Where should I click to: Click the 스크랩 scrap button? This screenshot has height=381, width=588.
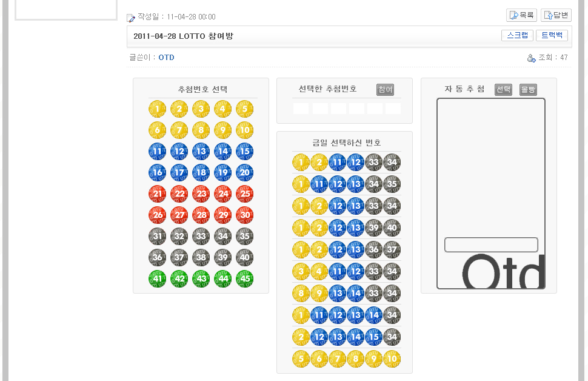(517, 35)
